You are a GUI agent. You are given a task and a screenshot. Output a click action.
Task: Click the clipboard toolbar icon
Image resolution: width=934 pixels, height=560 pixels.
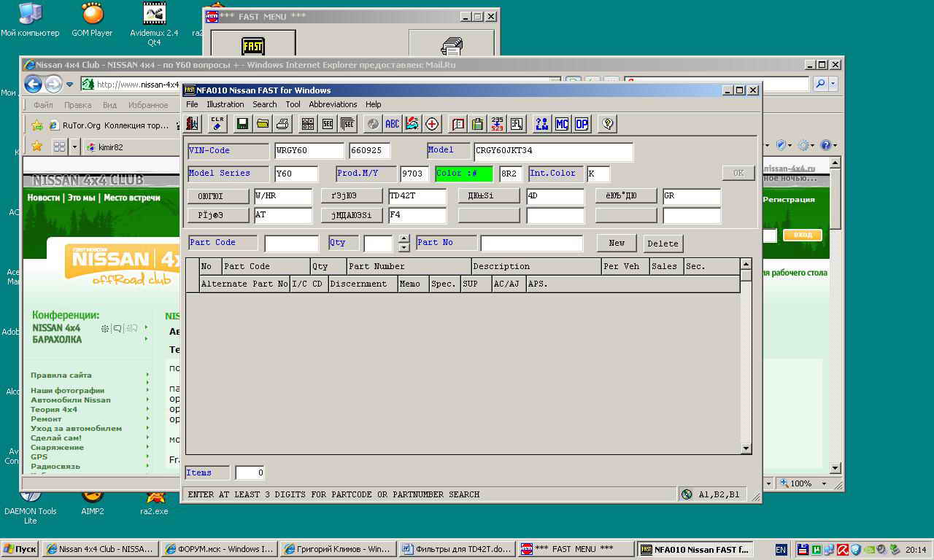(478, 124)
